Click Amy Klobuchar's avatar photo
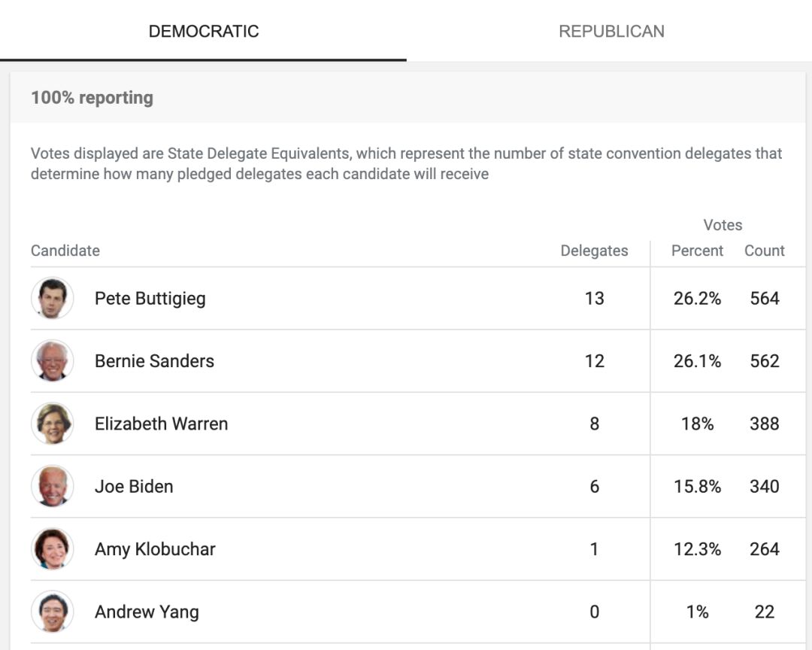This screenshot has height=650, width=812. tap(53, 549)
